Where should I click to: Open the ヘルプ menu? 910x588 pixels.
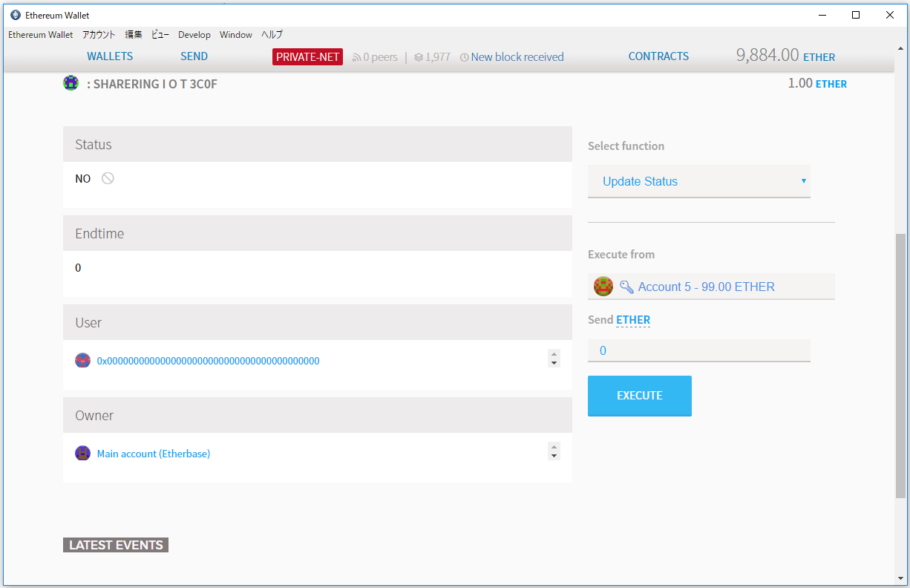(x=272, y=35)
